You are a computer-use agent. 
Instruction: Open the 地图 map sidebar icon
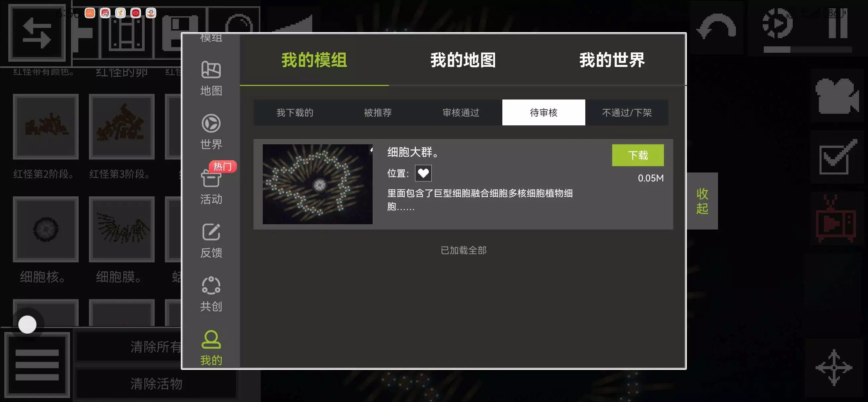pos(211,79)
